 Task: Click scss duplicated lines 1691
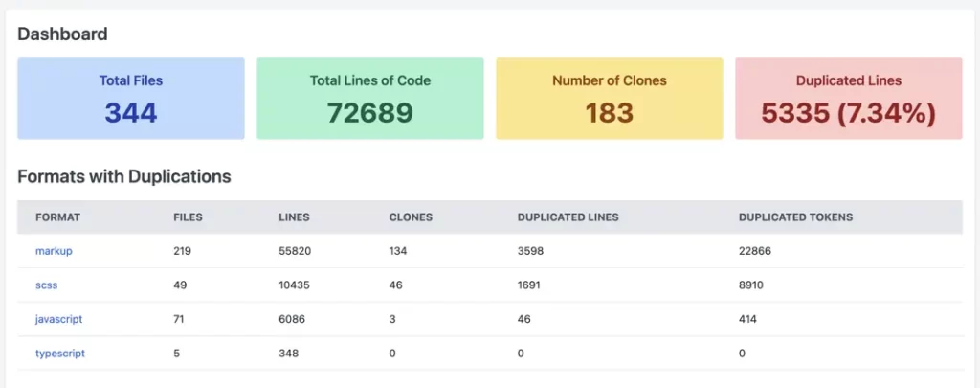click(x=528, y=285)
